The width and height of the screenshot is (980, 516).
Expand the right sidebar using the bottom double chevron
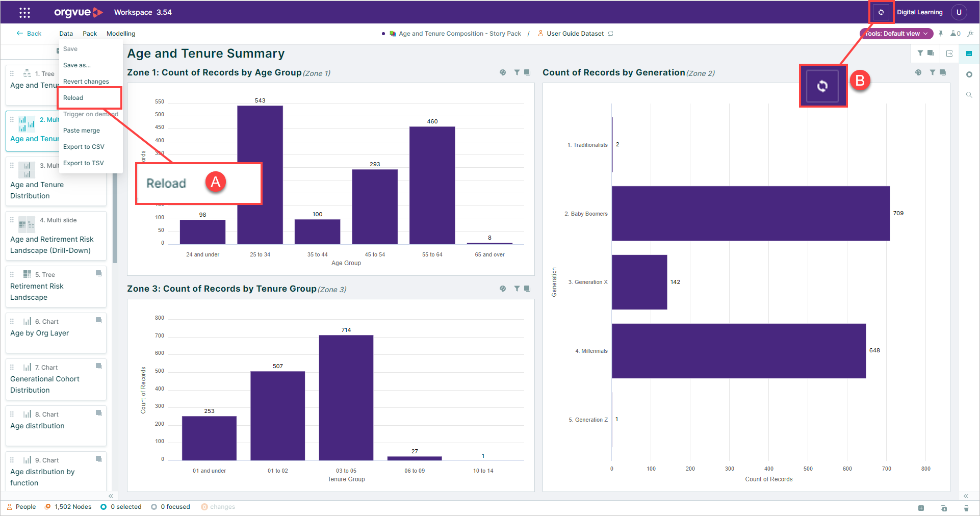[966, 496]
